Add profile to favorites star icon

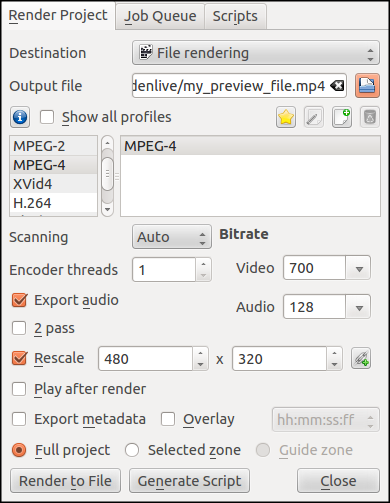tap(286, 117)
